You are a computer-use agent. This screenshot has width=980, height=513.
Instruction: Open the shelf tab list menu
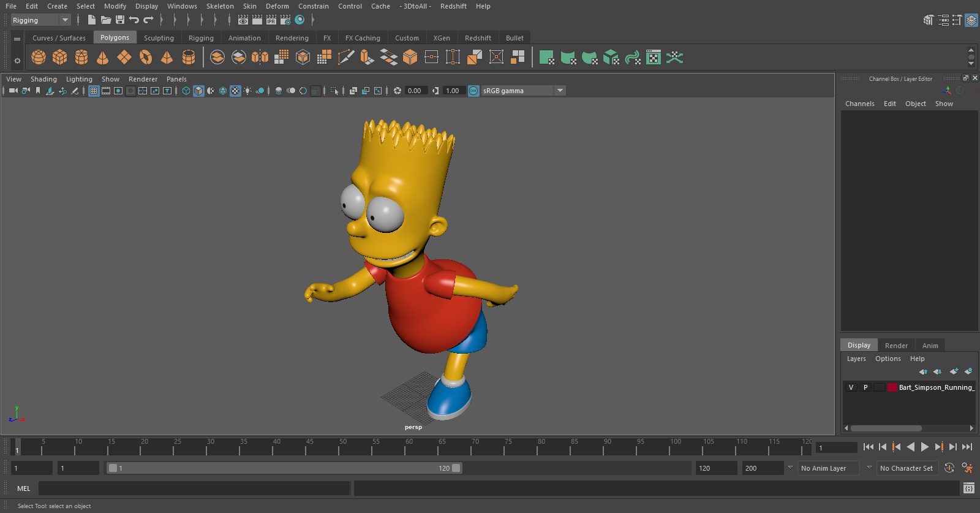(x=17, y=39)
